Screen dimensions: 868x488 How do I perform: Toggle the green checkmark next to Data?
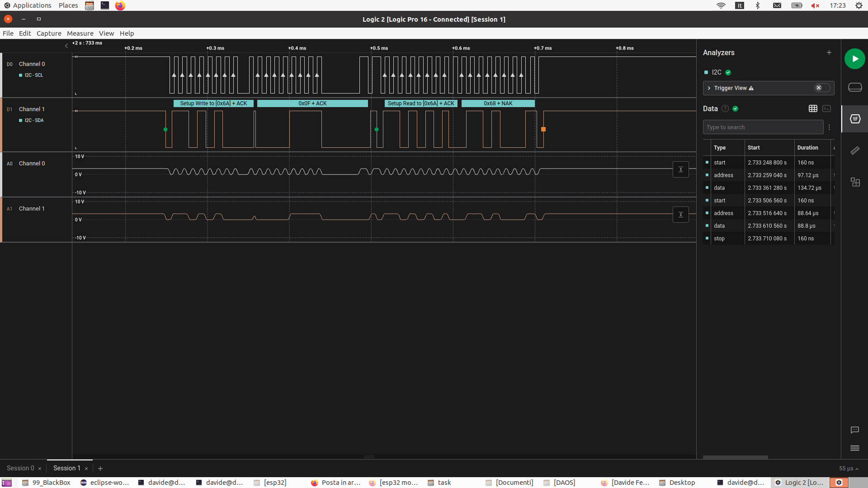point(736,109)
